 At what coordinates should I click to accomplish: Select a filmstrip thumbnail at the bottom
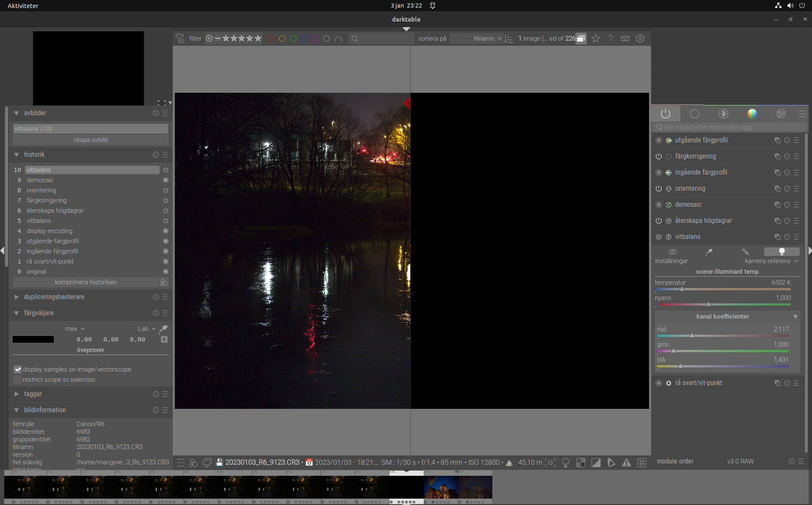[x=440, y=488]
